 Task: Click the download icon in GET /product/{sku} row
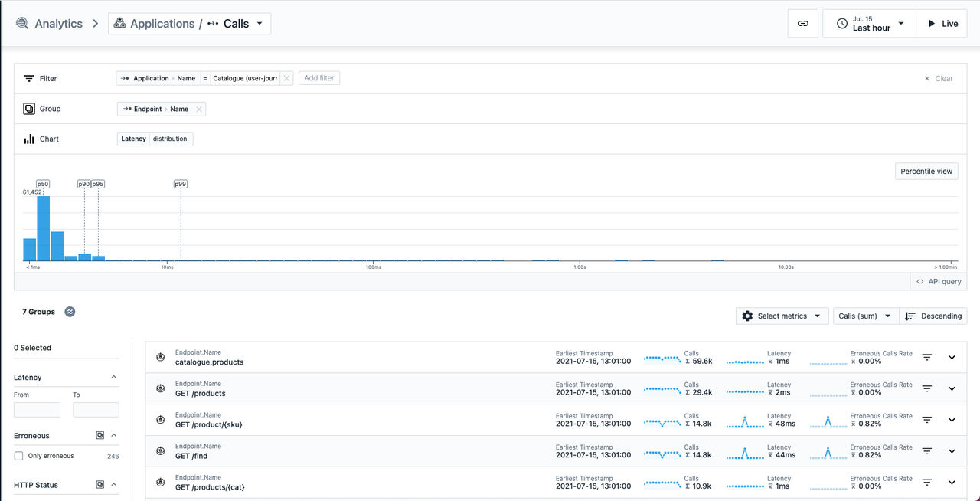point(161,420)
